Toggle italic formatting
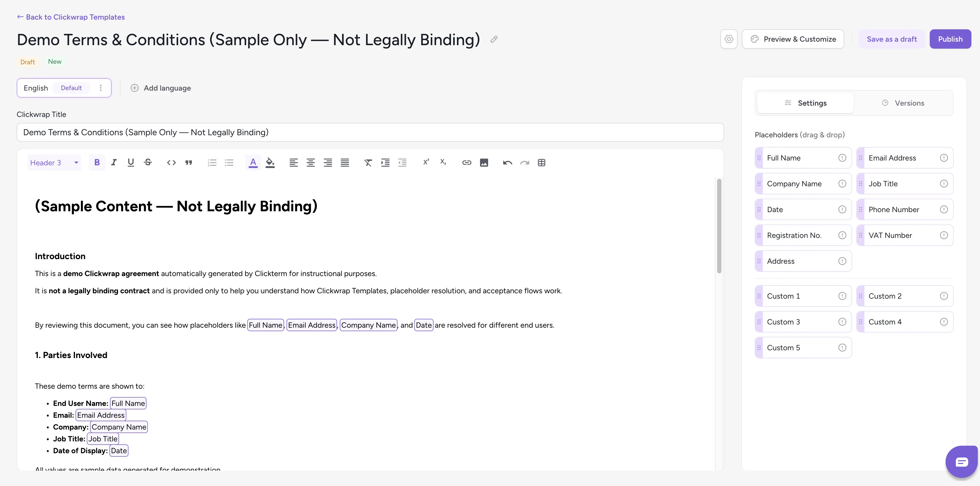Screen dimensions: 980x486 114,163
